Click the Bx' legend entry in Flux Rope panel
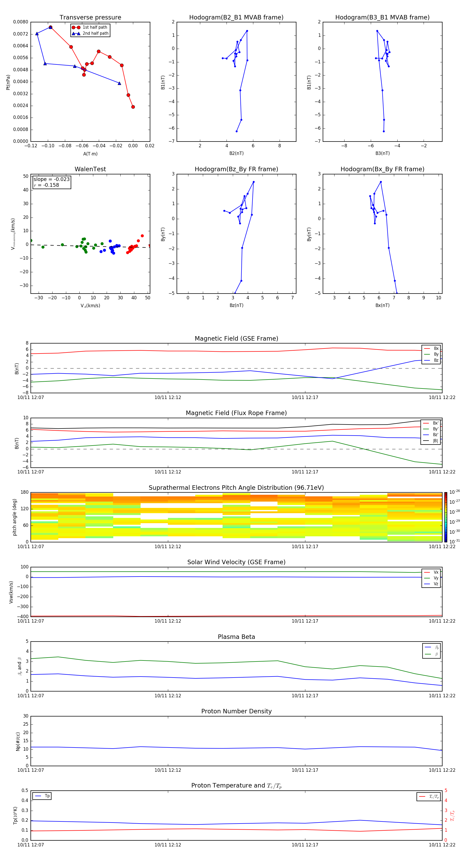Screen dimensions: 473x868 [x=431, y=423]
